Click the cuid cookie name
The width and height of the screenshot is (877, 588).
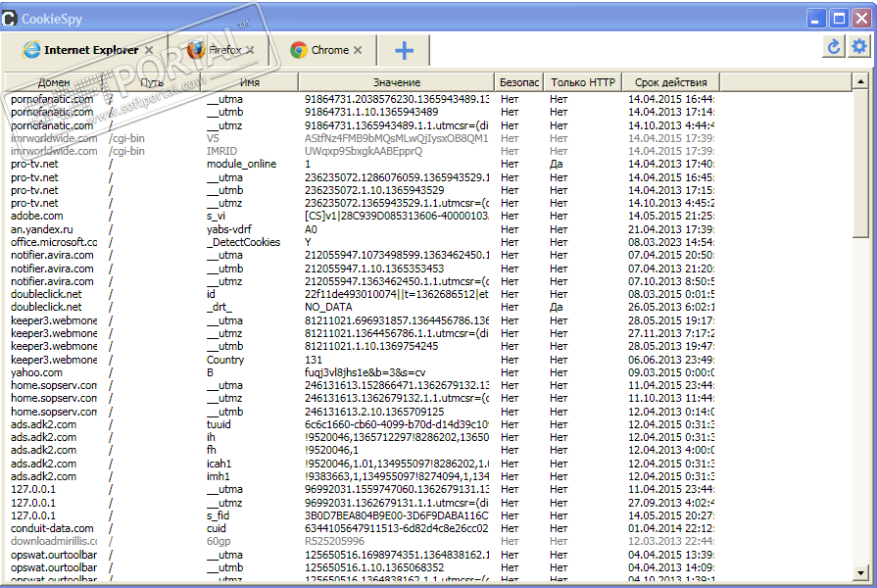216,528
